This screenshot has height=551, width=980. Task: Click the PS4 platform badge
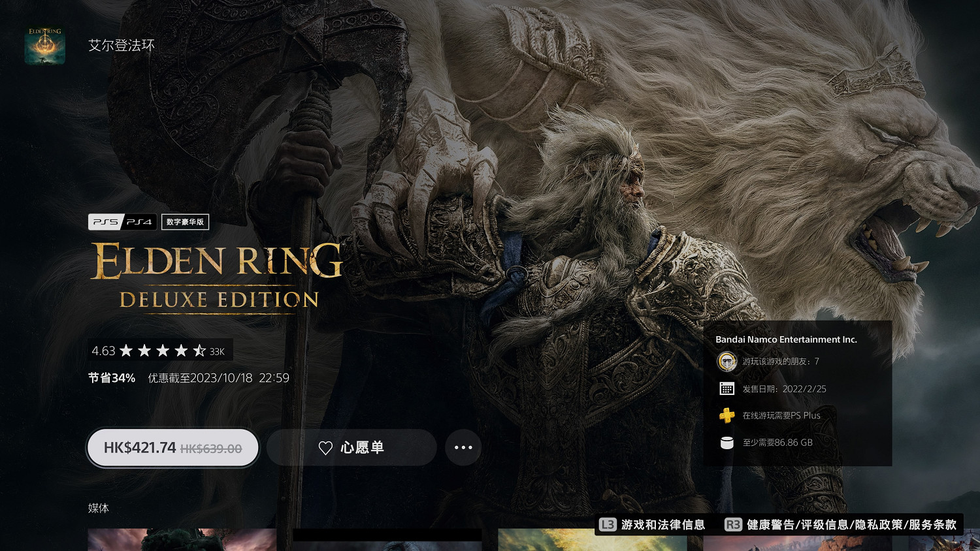(x=140, y=222)
